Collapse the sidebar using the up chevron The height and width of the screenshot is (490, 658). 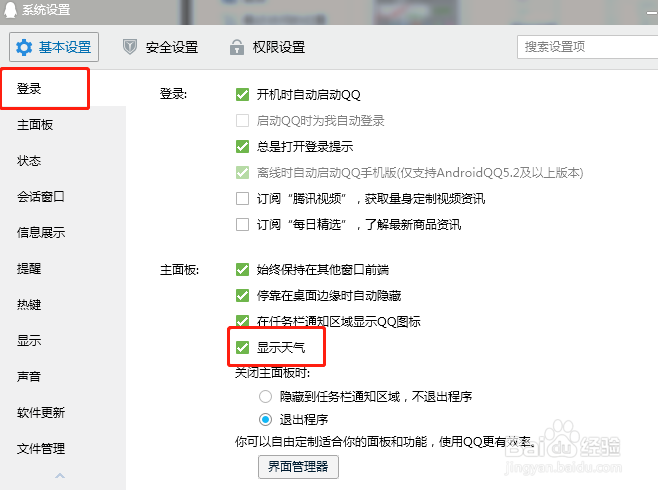click(x=60, y=476)
